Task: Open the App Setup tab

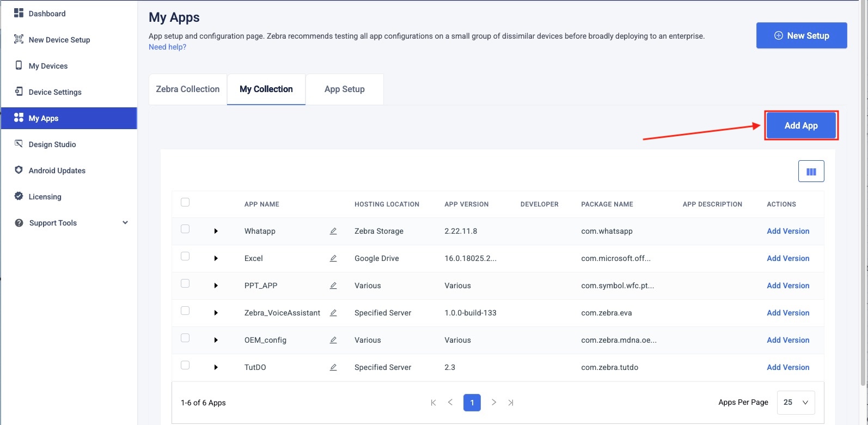Action: point(345,89)
